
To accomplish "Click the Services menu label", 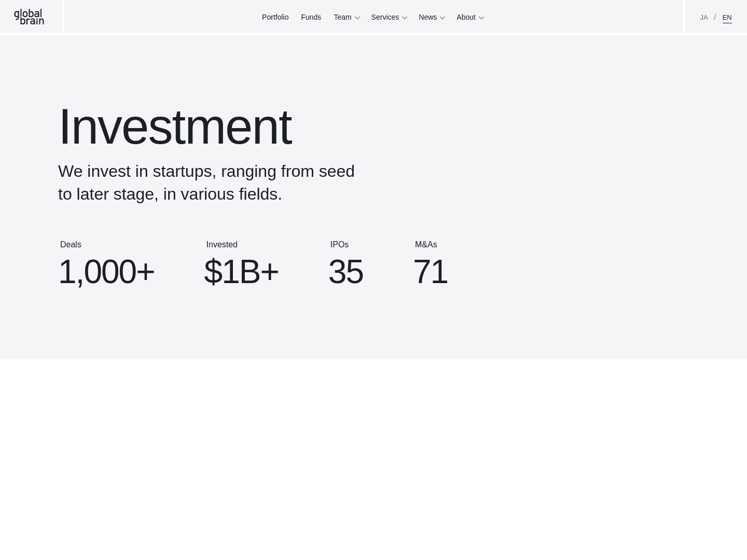I will (x=385, y=17).
